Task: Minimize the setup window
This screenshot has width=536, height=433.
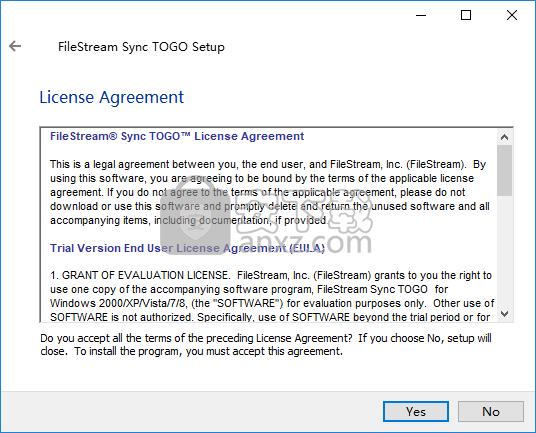Action: click(421, 15)
